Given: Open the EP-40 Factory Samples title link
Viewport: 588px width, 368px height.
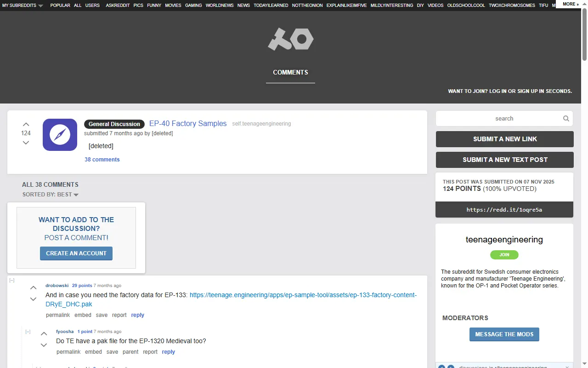Looking at the screenshot, I should [x=188, y=123].
